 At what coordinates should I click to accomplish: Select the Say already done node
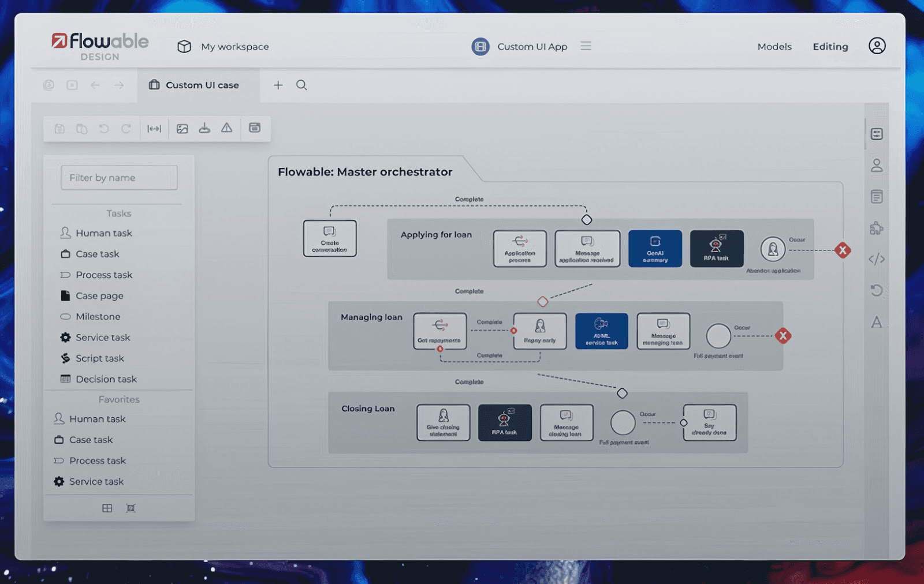[710, 422]
